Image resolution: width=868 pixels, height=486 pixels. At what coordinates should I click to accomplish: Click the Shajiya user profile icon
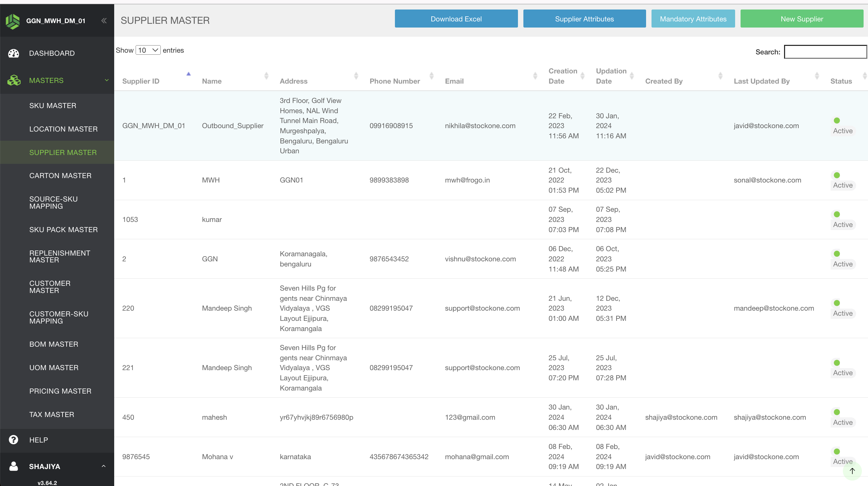[x=14, y=466]
